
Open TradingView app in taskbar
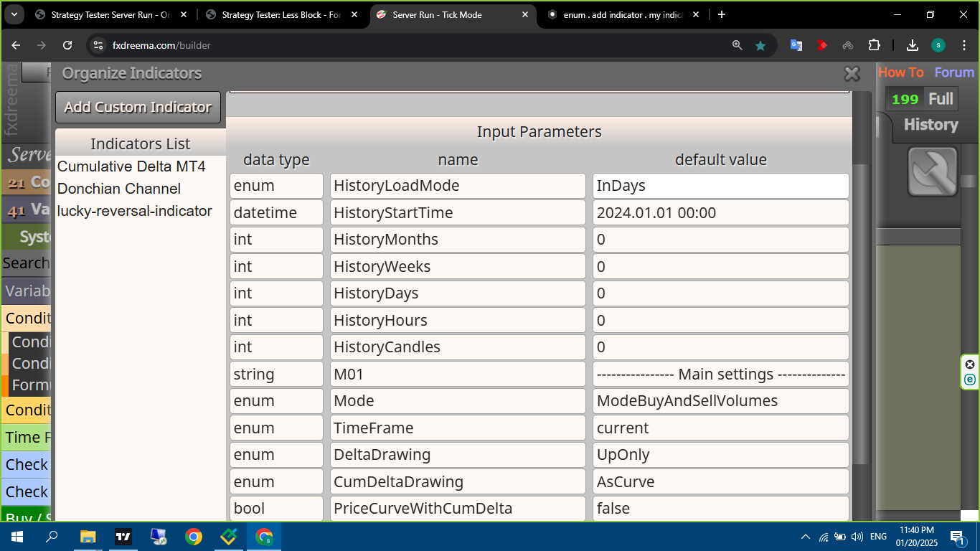123,536
